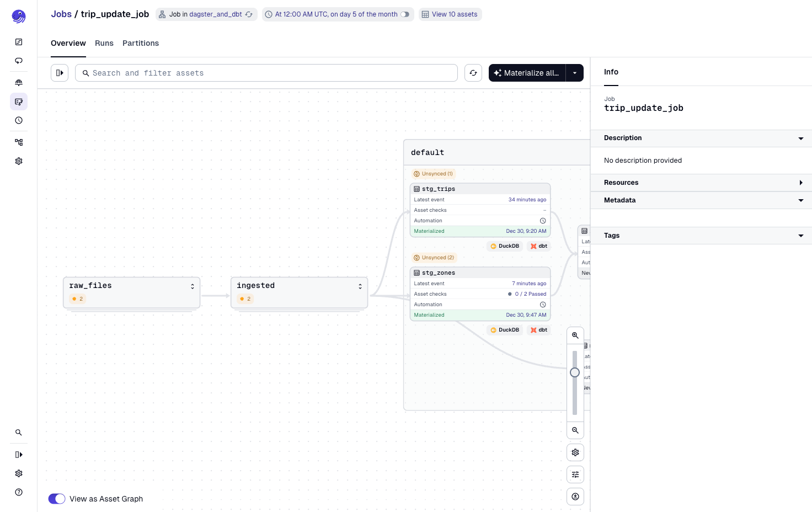Expand the Resources section in Info panel

pos(801,182)
